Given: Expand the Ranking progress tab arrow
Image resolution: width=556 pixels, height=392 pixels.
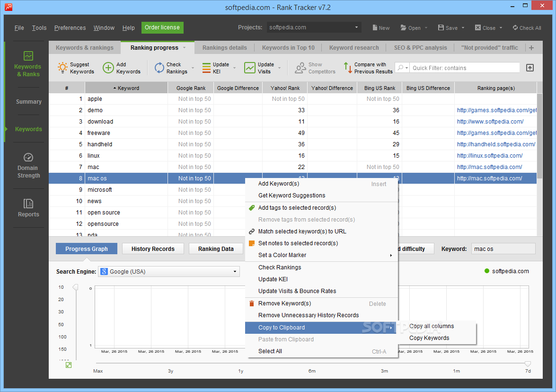Looking at the screenshot, I should (185, 47).
